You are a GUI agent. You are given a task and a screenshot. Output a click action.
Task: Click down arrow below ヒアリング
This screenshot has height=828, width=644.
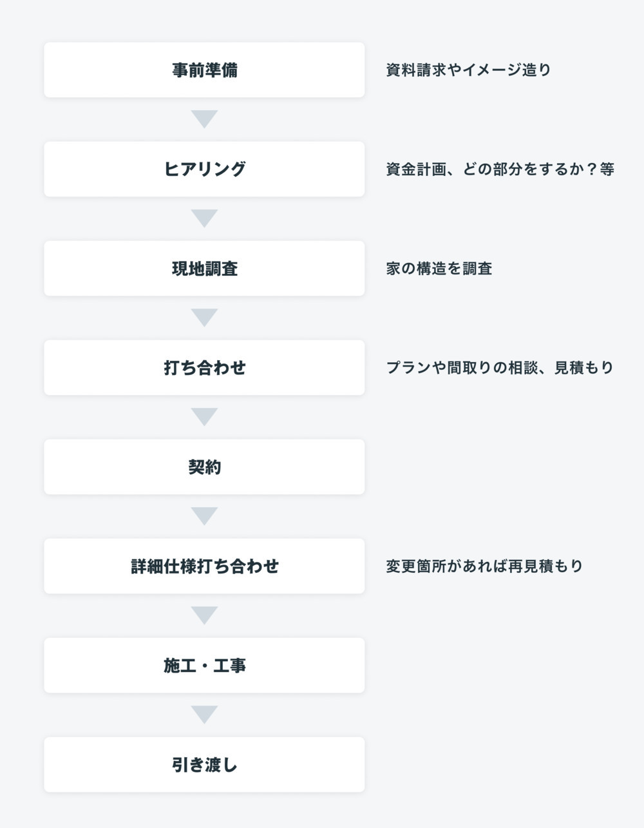point(204,218)
